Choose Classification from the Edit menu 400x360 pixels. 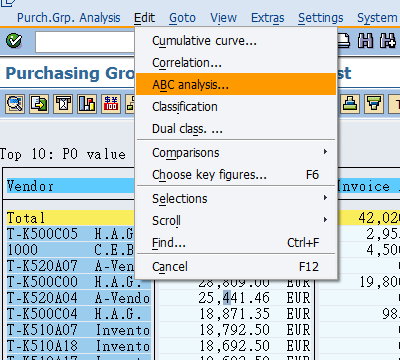point(236,107)
